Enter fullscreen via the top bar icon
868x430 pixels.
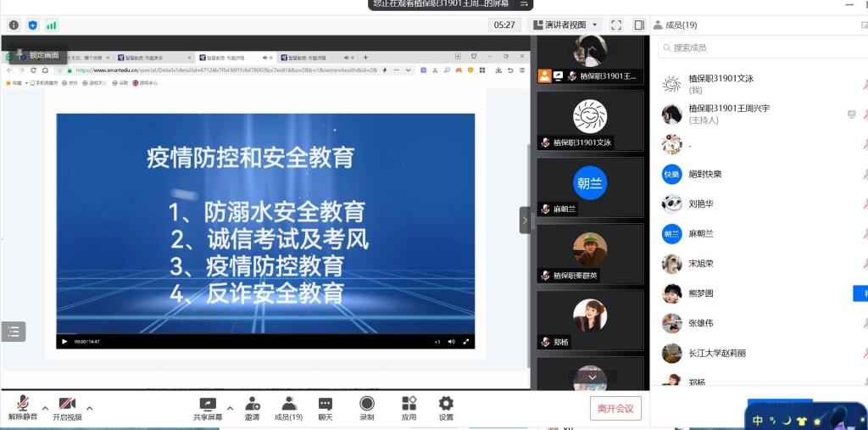616,25
